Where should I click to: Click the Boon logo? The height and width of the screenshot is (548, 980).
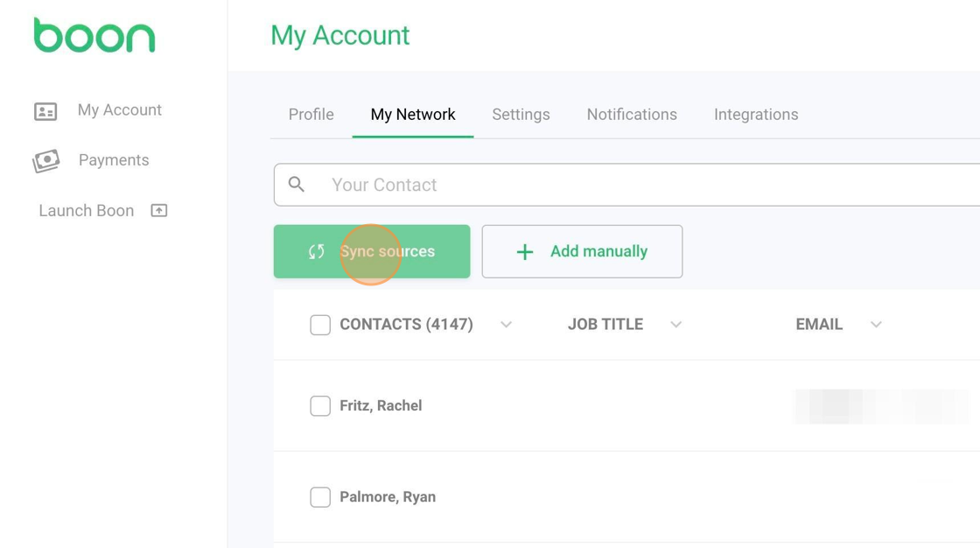point(94,36)
